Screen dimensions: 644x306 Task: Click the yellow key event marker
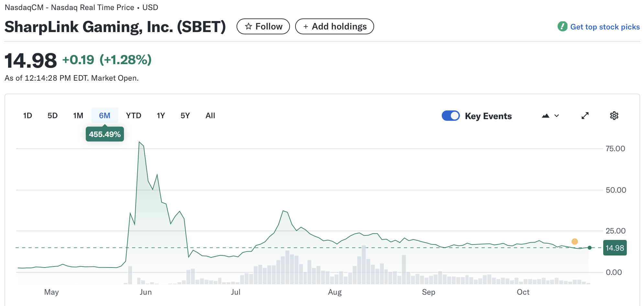tap(574, 241)
